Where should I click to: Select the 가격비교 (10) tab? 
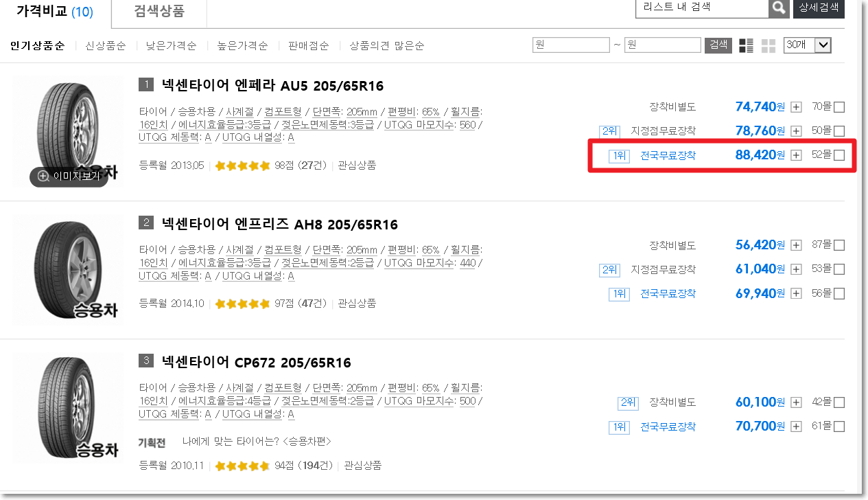(x=55, y=11)
